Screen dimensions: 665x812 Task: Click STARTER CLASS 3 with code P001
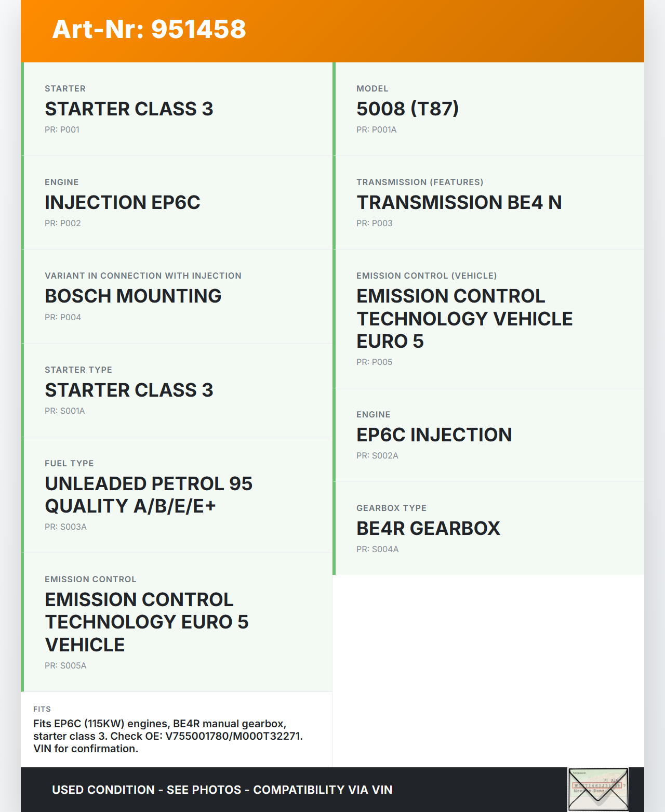tap(129, 109)
